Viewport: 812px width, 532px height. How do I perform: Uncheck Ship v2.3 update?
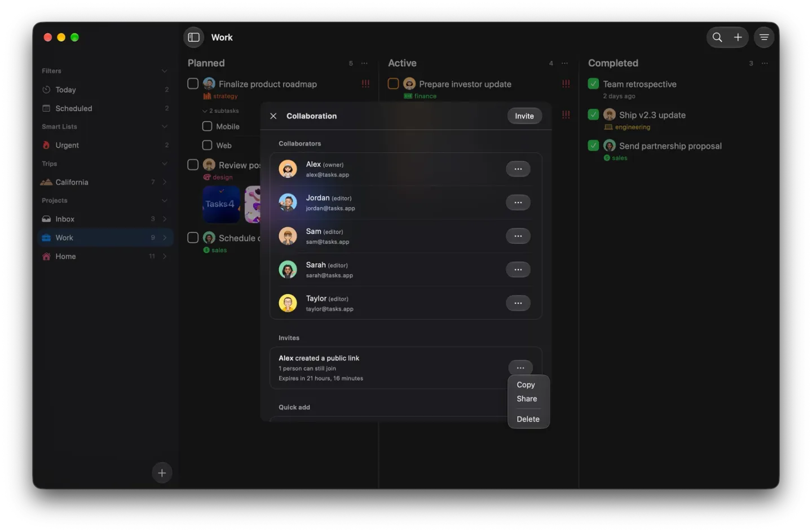(x=593, y=115)
